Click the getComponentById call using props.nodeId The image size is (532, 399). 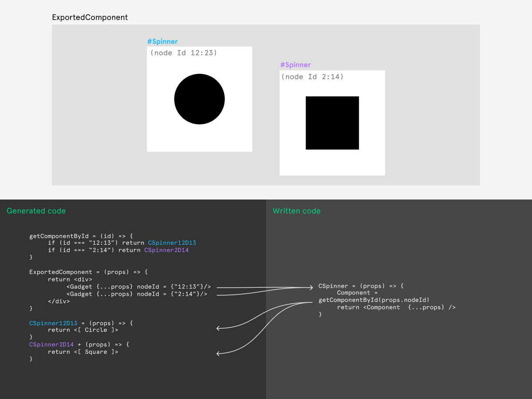click(374, 300)
